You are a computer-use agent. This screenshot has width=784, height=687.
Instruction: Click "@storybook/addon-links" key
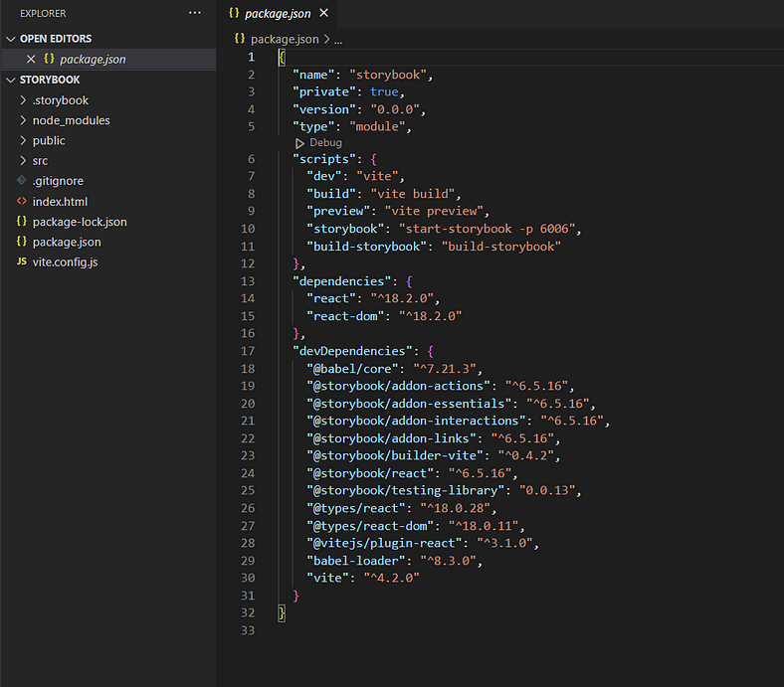coord(391,438)
